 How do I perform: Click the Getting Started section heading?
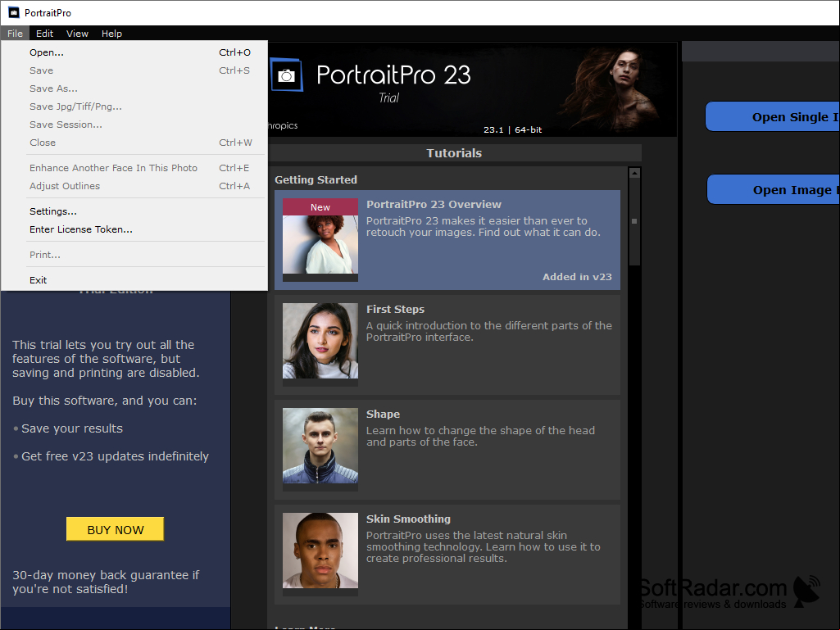pos(316,180)
